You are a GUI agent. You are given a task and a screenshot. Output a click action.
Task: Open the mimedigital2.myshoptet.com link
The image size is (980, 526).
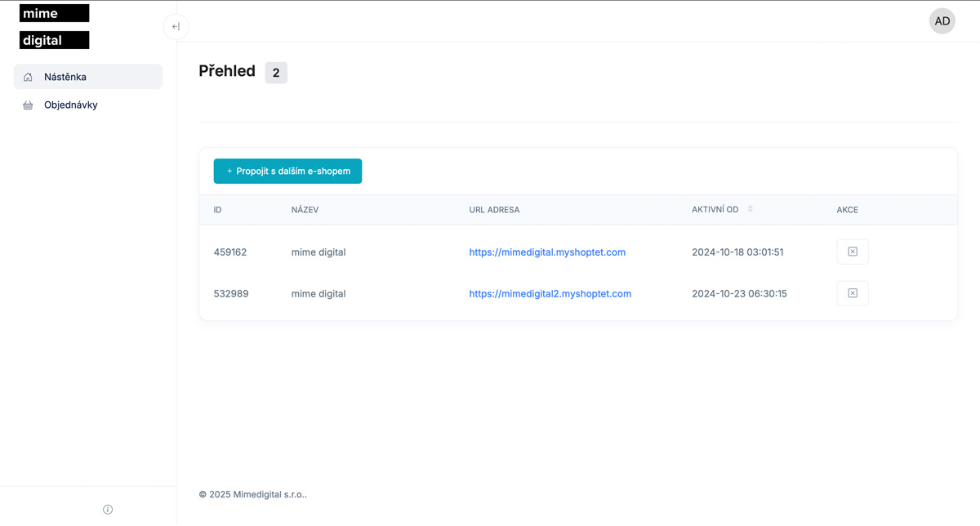coord(550,294)
